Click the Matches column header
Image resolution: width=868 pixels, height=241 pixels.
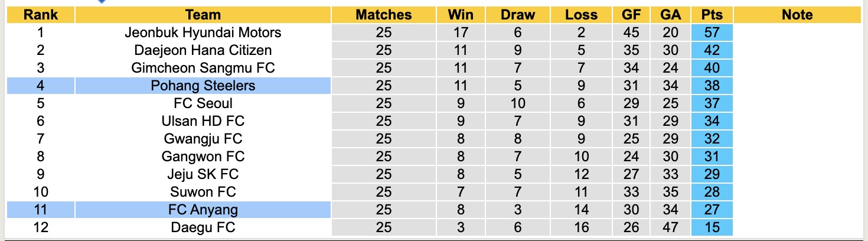383,15
